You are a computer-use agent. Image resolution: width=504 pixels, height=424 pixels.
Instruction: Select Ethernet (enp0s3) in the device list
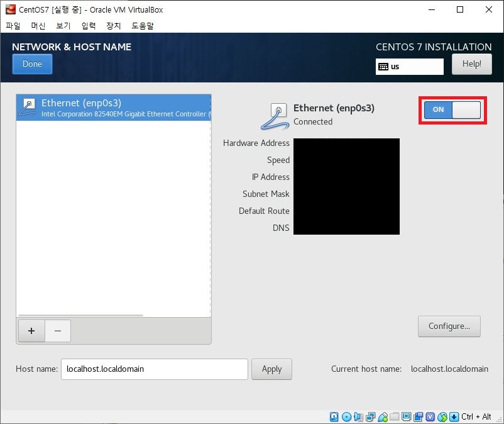click(x=114, y=108)
